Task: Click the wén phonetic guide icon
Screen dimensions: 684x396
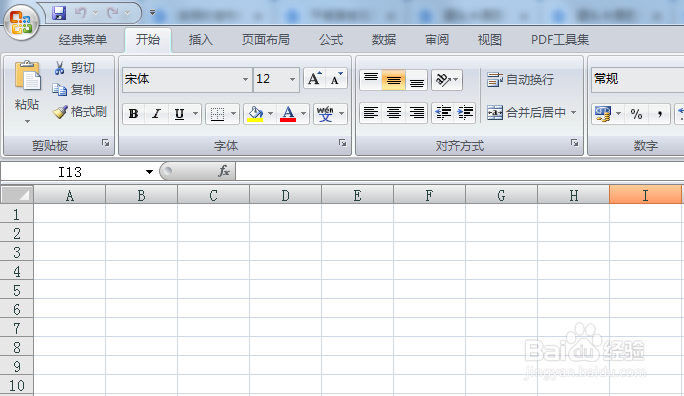Action: tap(325, 114)
